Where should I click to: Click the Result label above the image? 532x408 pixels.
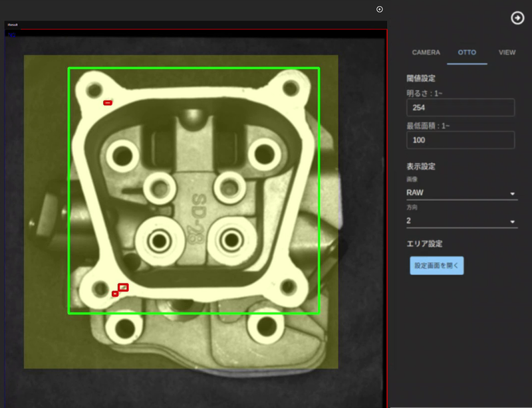(x=13, y=25)
